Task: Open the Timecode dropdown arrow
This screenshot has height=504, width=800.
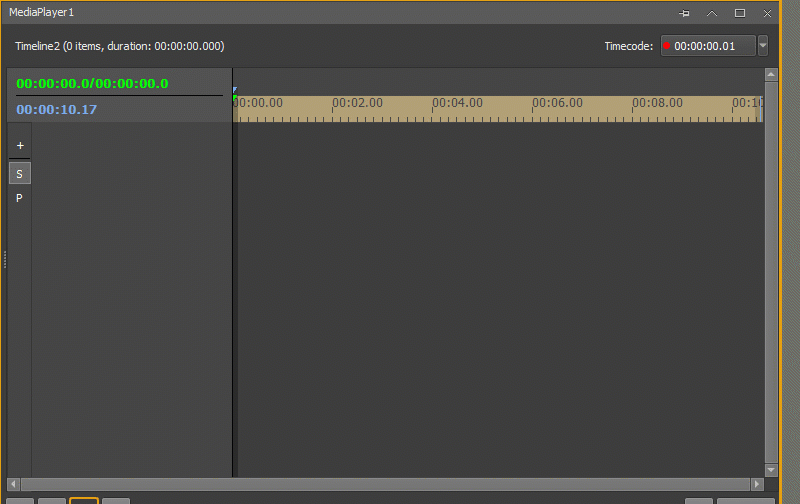Action: [x=763, y=46]
